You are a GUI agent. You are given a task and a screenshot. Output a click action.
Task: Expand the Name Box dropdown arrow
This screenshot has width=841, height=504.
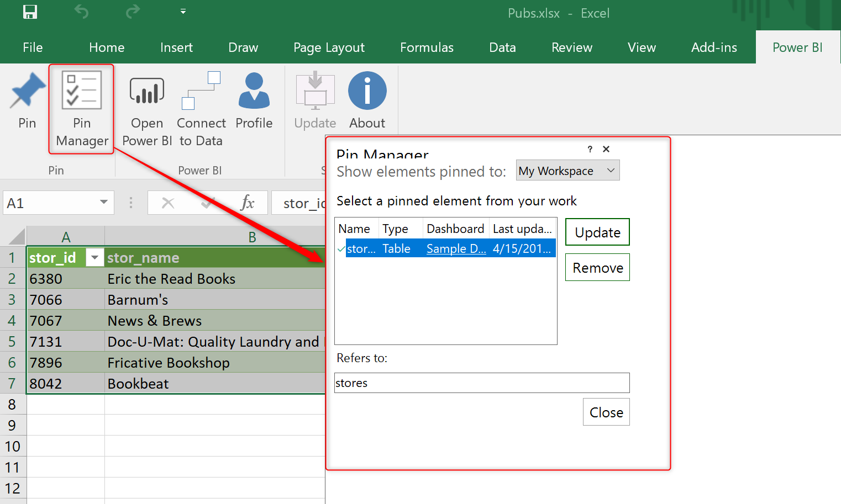coord(103,203)
